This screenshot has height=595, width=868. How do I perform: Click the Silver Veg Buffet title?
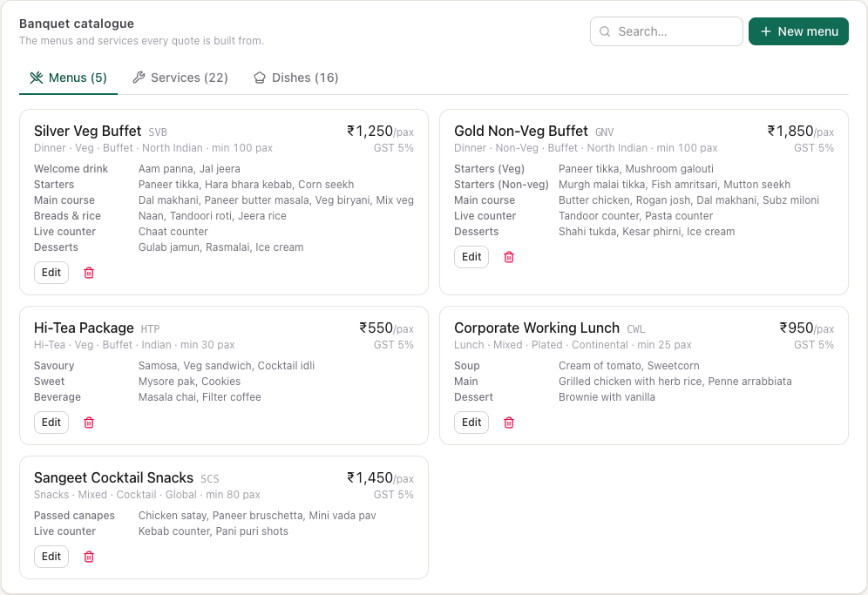[87, 132]
